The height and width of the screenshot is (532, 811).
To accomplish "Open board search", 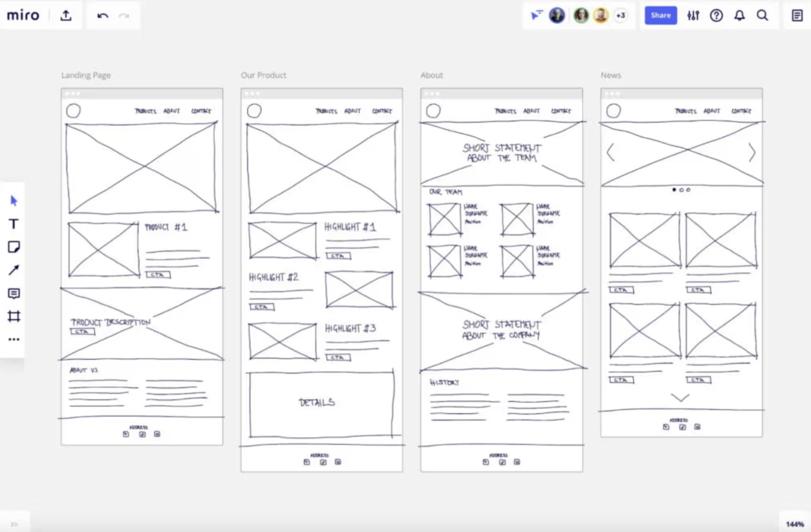I will [762, 15].
